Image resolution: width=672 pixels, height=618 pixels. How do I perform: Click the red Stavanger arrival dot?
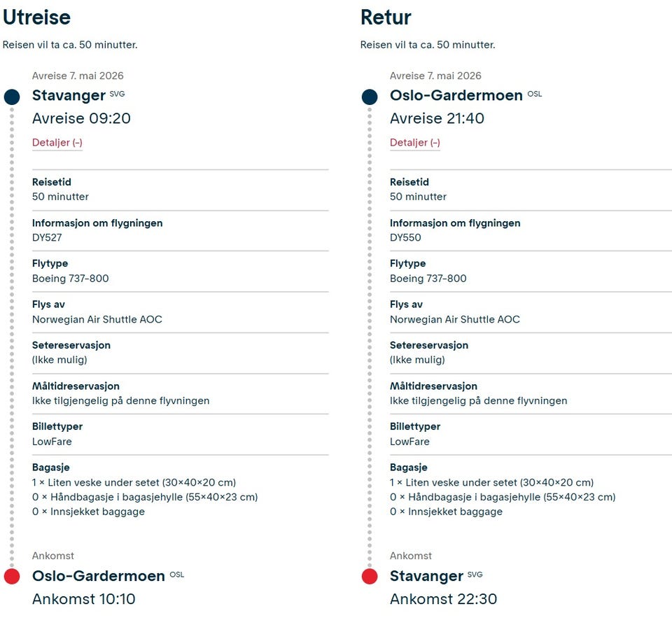[370, 577]
